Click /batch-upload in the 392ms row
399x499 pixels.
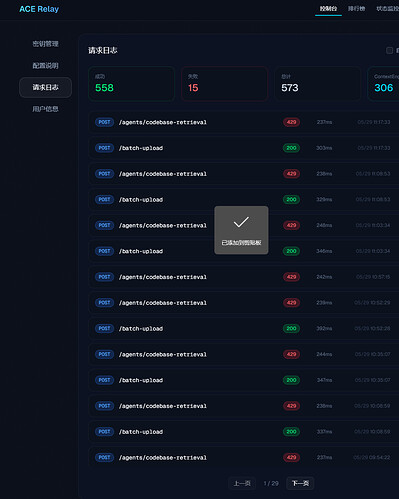click(141, 328)
